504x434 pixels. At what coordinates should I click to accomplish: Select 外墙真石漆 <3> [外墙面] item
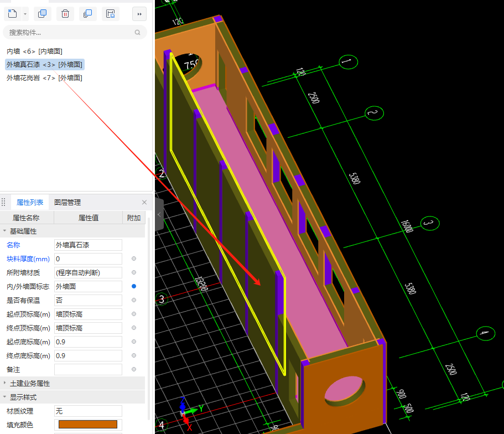[45, 65]
